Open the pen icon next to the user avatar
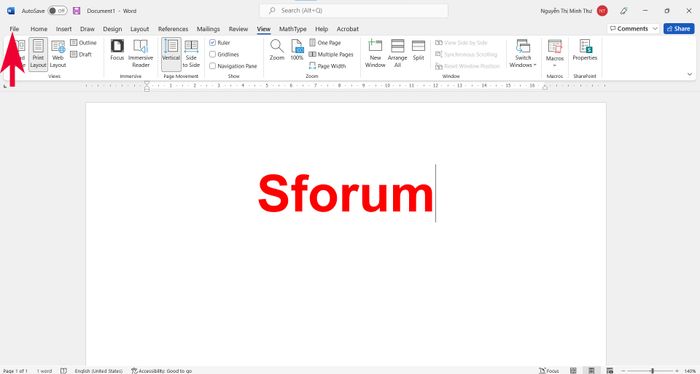 click(x=624, y=11)
